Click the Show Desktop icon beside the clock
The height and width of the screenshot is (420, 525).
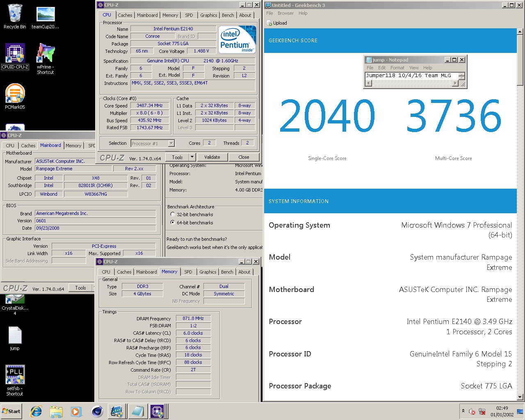point(520,411)
